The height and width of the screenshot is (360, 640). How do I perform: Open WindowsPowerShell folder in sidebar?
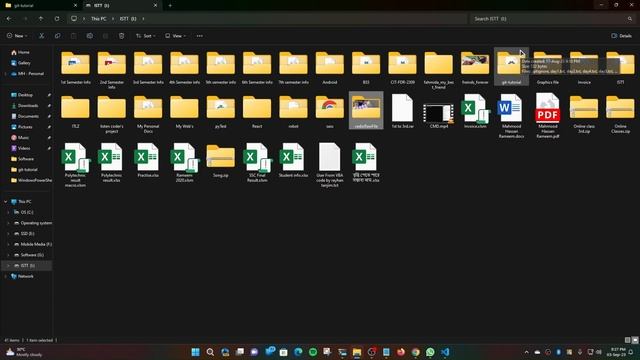coord(31,180)
